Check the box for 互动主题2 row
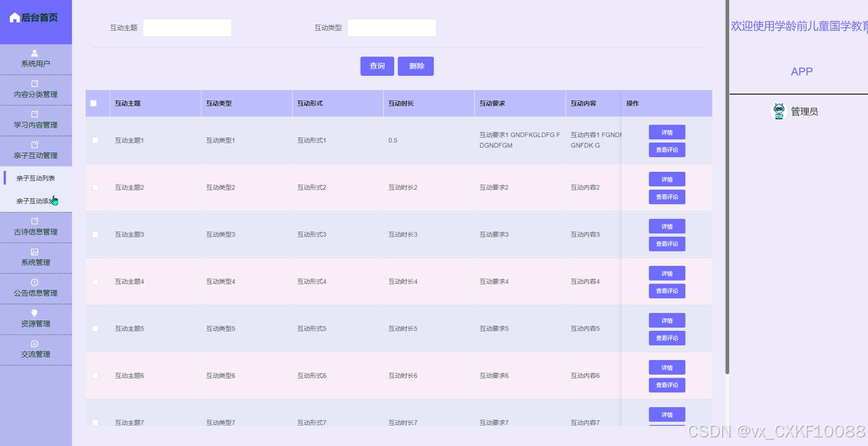The width and height of the screenshot is (868, 446). tap(95, 187)
